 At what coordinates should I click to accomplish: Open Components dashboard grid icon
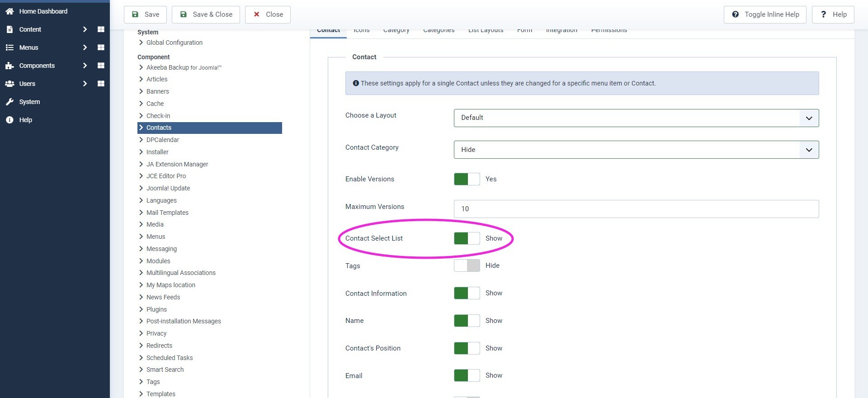click(x=101, y=66)
